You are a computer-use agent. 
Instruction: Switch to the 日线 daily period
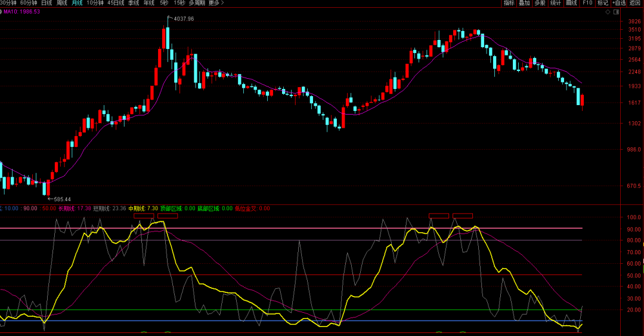click(x=46, y=3)
